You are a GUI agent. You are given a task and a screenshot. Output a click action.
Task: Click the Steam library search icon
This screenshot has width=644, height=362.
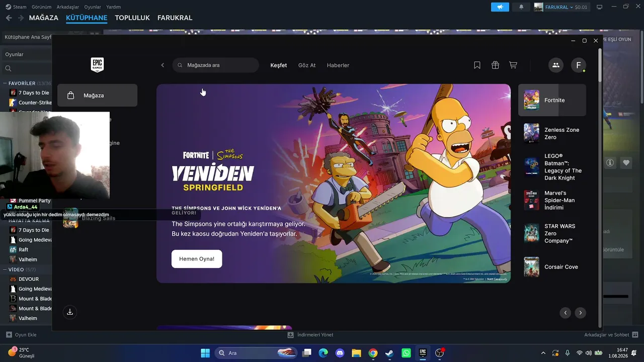tap(8, 68)
